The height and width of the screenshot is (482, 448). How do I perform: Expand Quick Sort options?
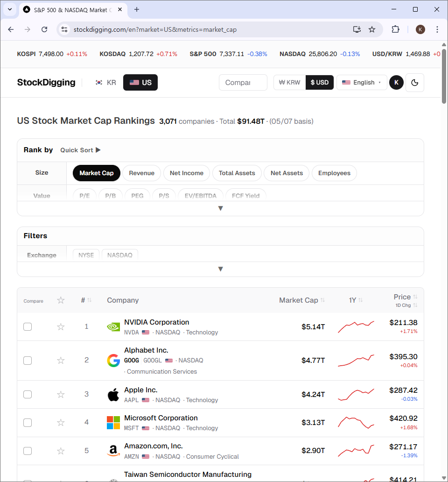tap(80, 150)
